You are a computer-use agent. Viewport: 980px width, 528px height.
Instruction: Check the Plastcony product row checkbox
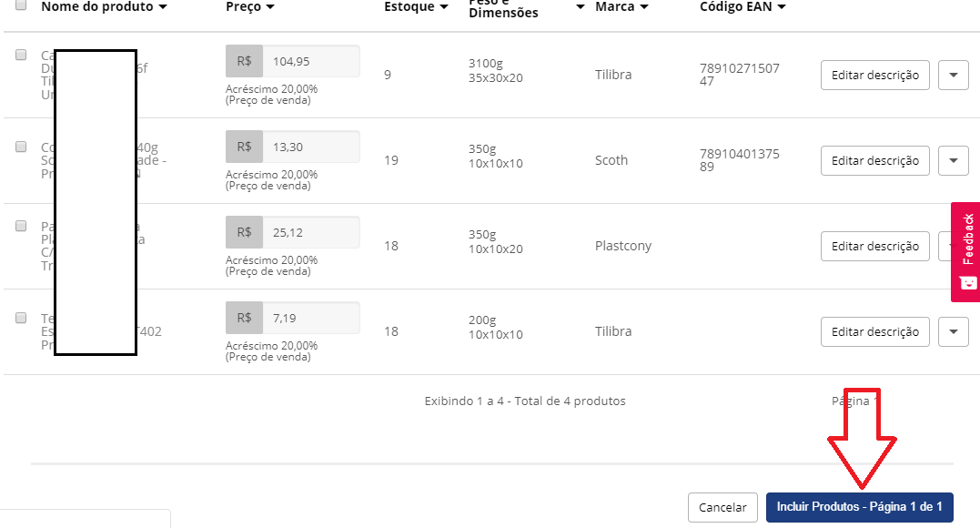coord(21,226)
